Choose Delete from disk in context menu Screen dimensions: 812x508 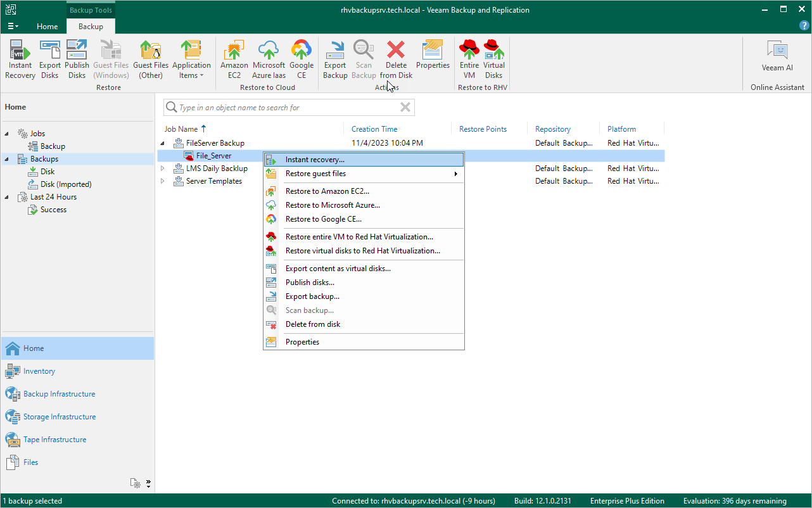pyautogui.click(x=364, y=324)
